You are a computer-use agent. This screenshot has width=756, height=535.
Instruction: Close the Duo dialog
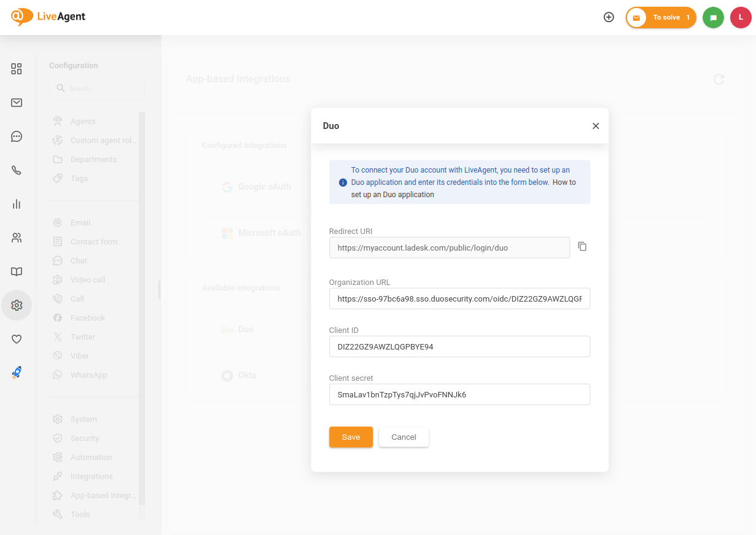pyautogui.click(x=595, y=126)
